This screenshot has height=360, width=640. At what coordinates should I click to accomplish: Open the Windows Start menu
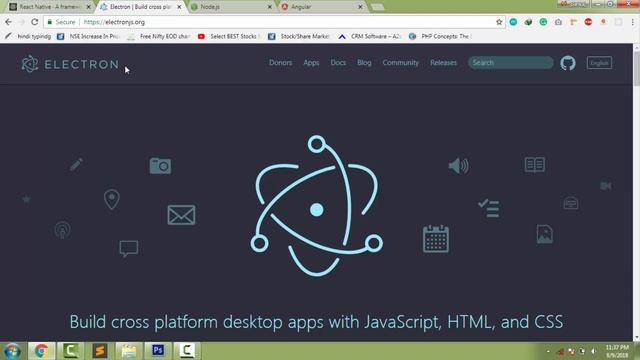[x=12, y=351]
